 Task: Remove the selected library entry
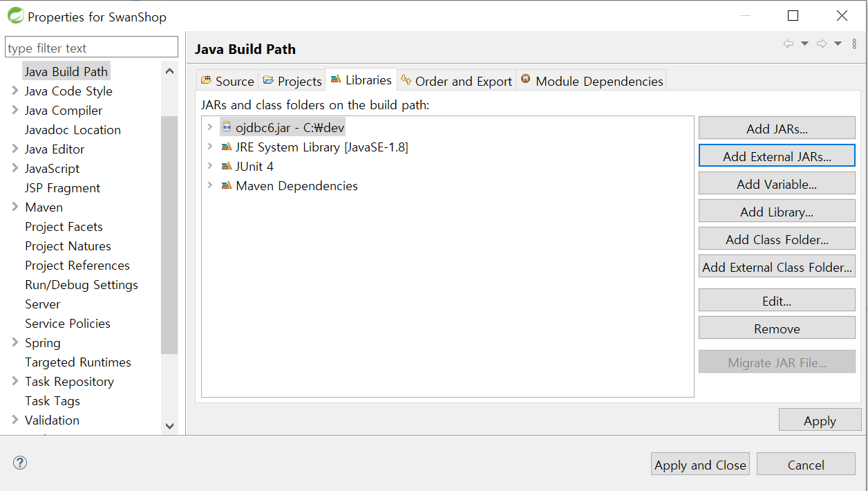pos(777,328)
